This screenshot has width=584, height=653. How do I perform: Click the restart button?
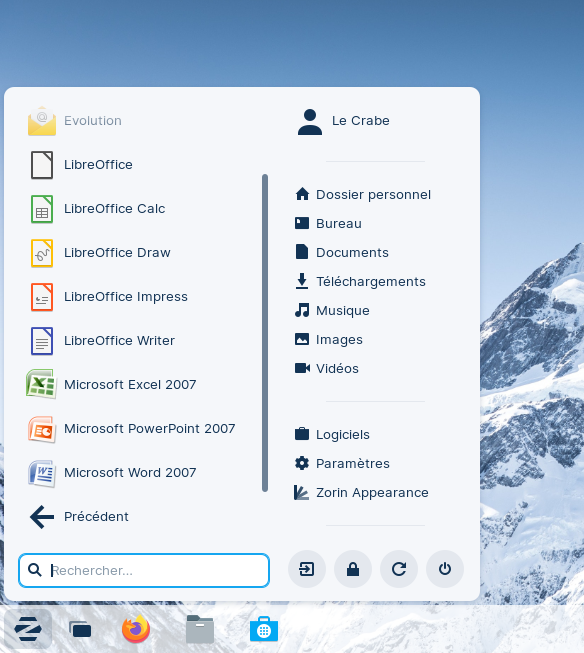399,569
